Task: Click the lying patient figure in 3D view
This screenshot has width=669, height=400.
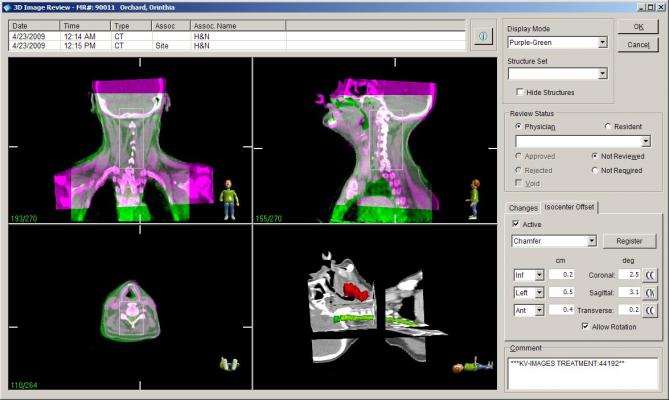Action: click(x=468, y=368)
